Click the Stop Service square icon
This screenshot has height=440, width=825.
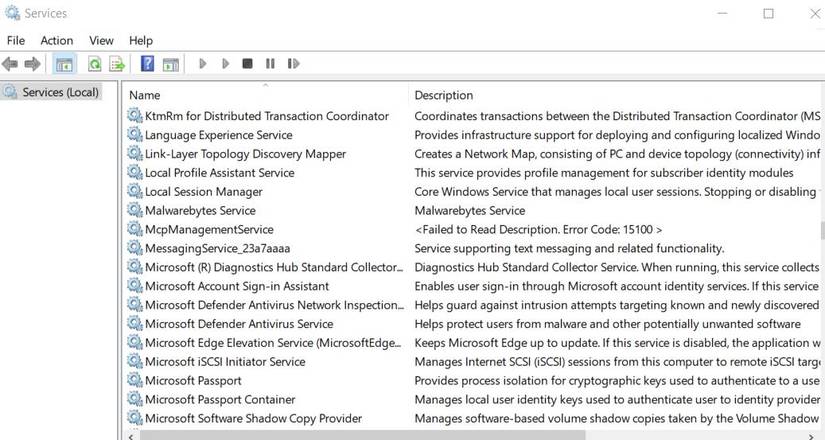(247, 64)
